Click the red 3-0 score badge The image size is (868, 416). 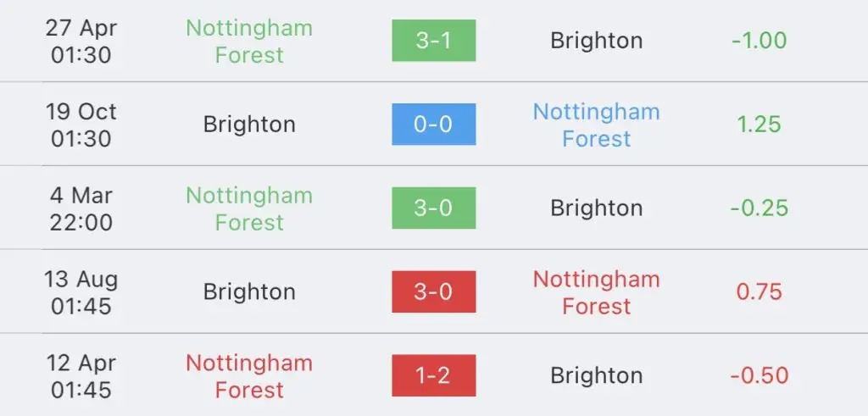(433, 291)
